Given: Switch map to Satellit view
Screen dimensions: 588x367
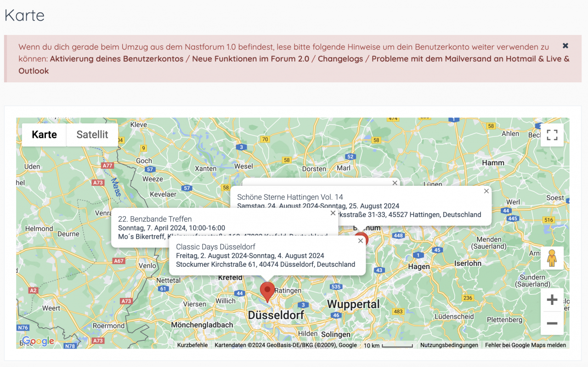Looking at the screenshot, I should coord(92,135).
